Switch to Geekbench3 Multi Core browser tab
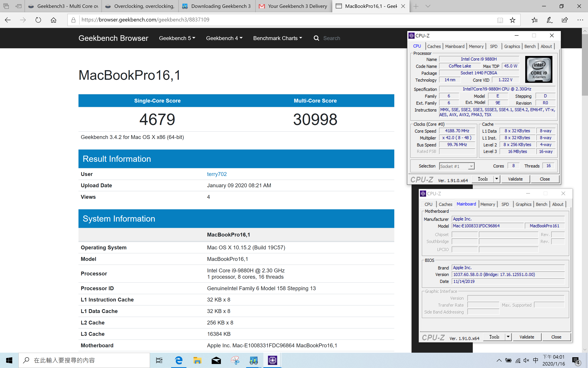Image resolution: width=588 pixels, height=368 pixels. (63, 6)
